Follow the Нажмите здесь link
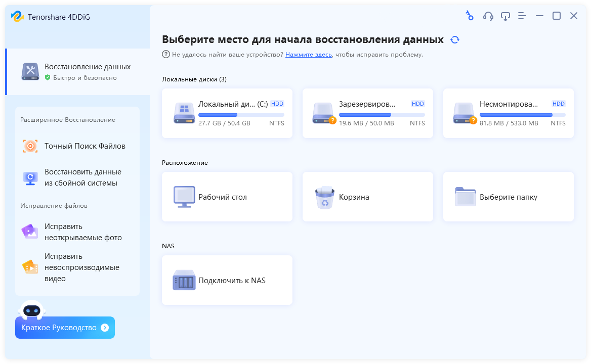The width and height of the screenshot is (591, 364). [x=308, y=54]
